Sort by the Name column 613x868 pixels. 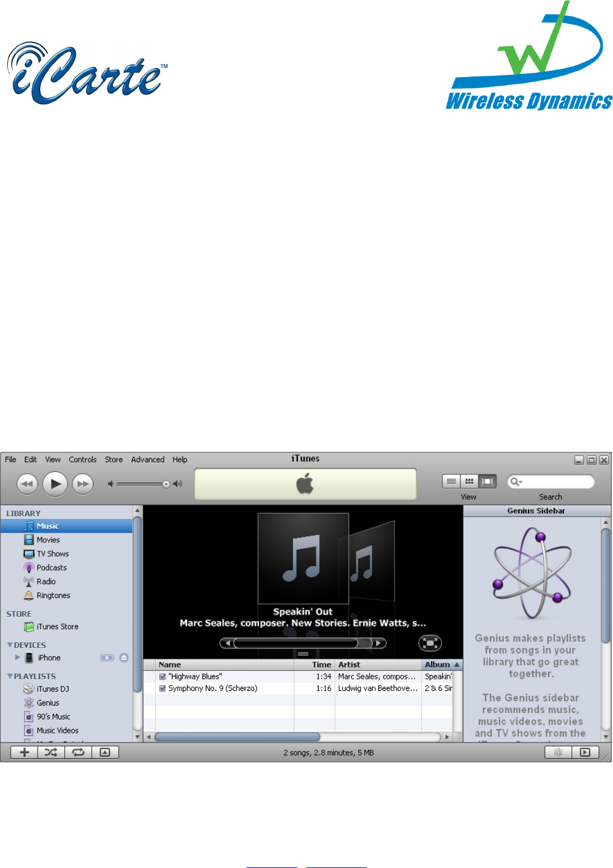pos(225,665)
